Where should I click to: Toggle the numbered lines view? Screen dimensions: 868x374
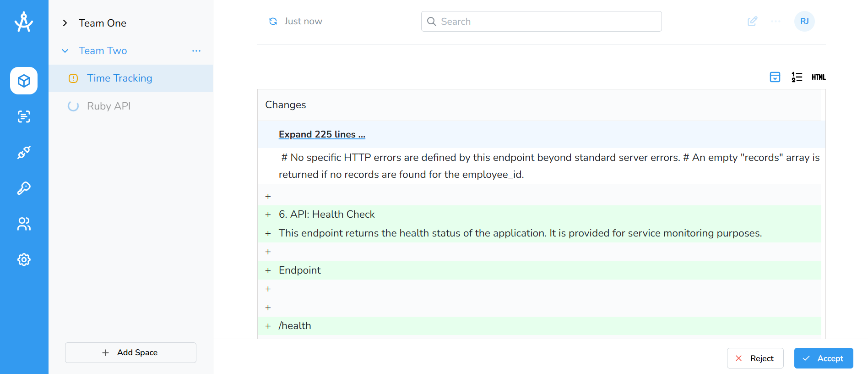pyautogui.click(x=797, y=77)
